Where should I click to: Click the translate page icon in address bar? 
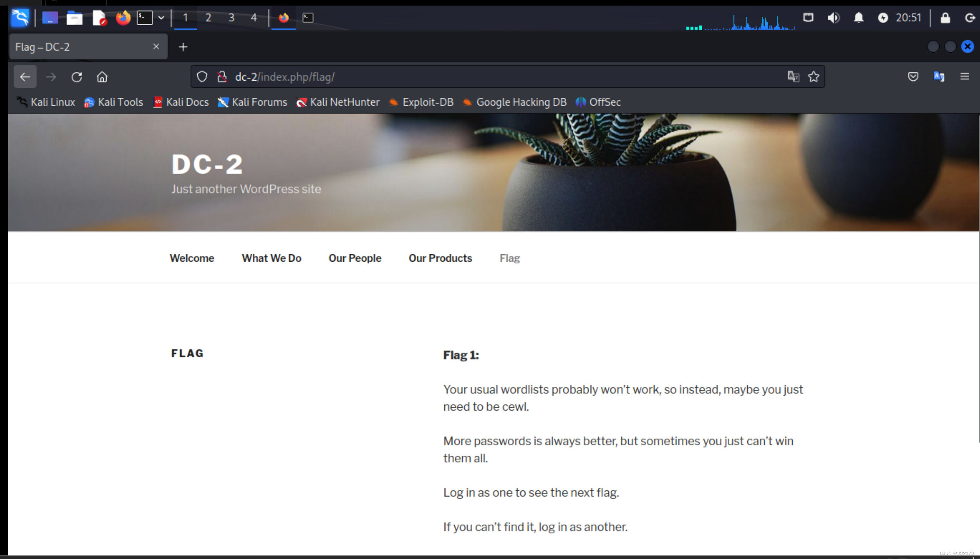[x=793, y=77]
